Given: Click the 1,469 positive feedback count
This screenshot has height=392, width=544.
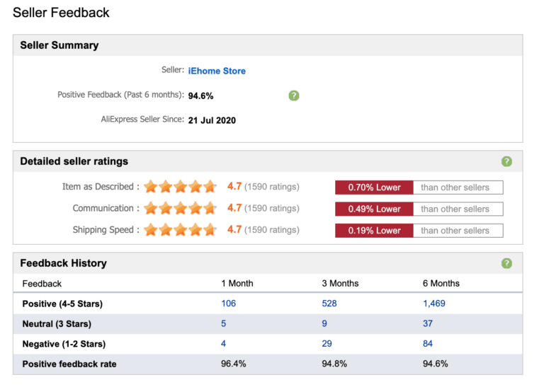Looking at the screenshot, I should point(434,304).
